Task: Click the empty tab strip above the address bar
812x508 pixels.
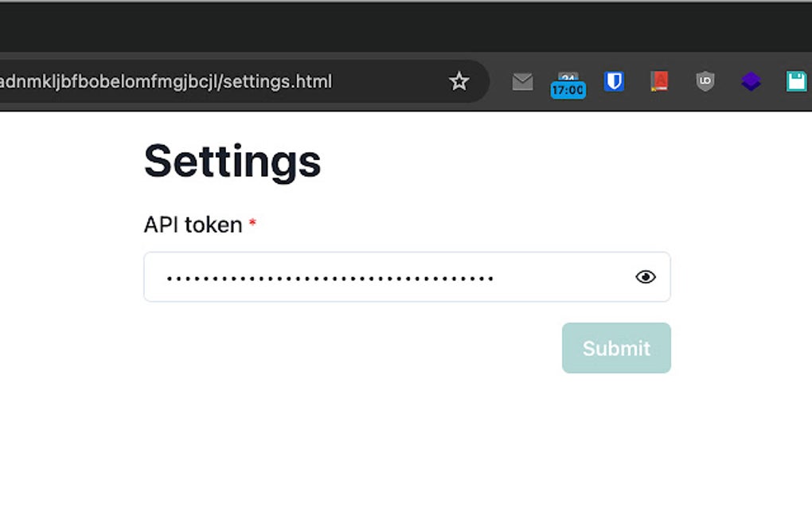Action: [398, 25]
